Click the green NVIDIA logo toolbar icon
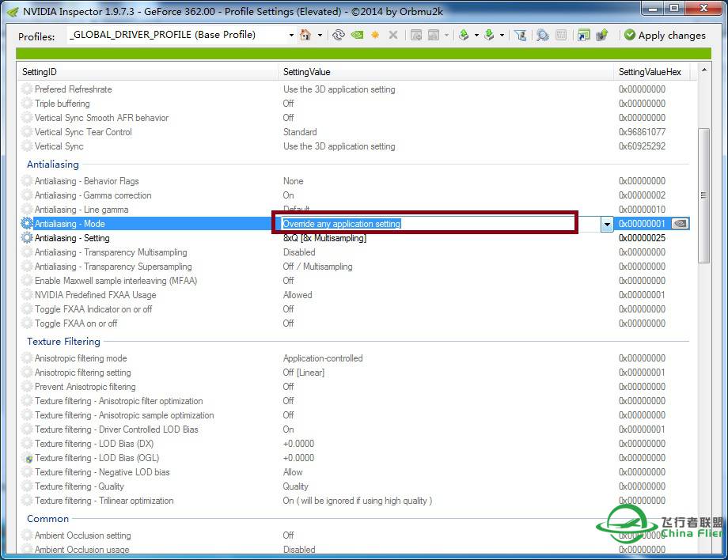728x560 pixels. coord(357,35)
